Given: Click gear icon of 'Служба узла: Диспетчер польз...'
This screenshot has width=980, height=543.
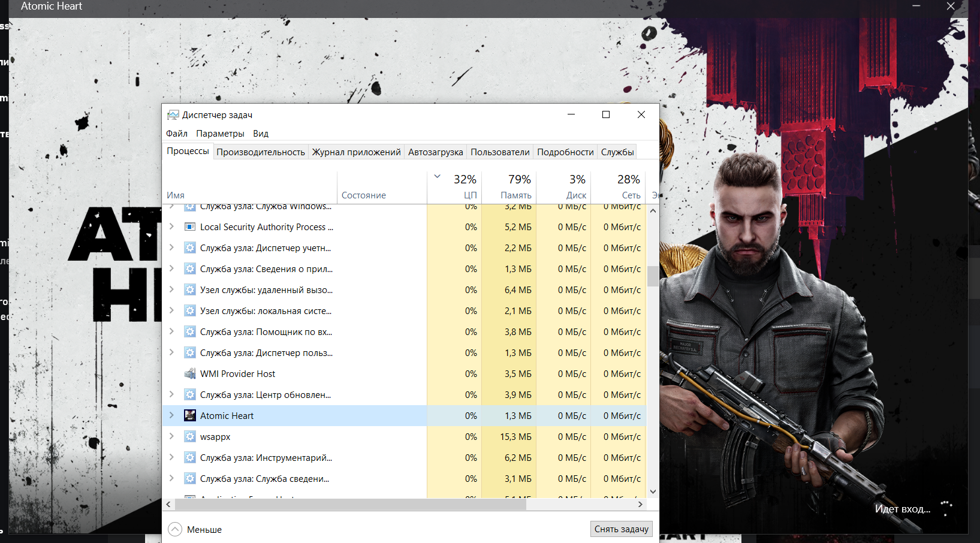Looking at the screenshot, I should [190, 353].
